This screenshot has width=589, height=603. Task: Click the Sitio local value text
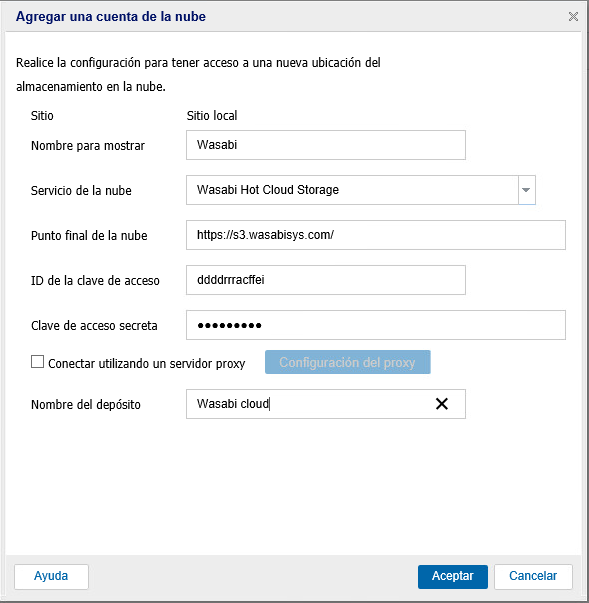click(212, 116)
